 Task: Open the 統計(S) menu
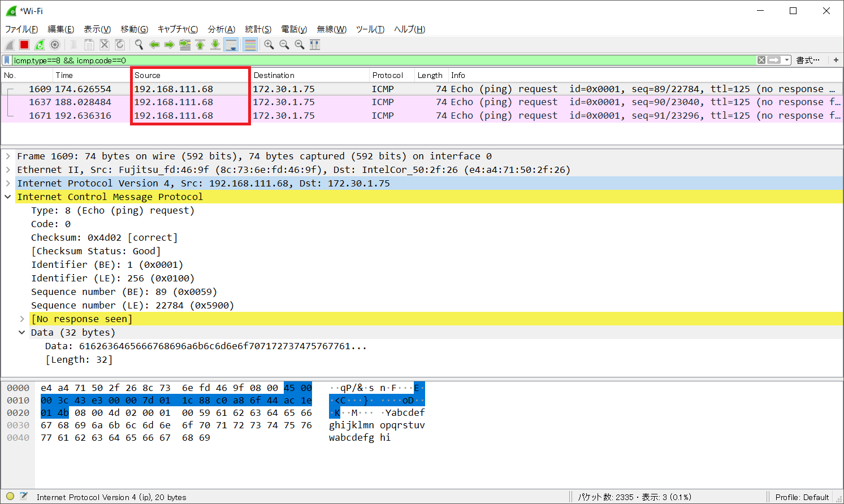tap(258, 29)
